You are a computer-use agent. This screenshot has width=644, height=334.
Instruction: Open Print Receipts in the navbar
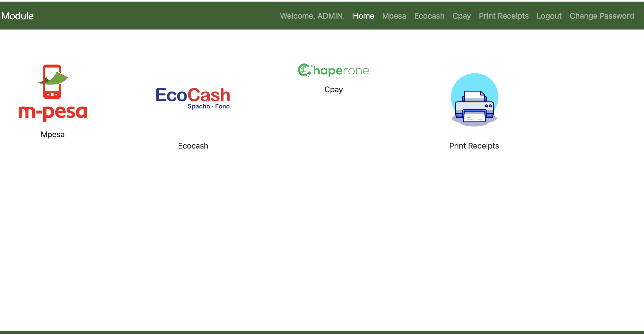pos(504,16)
